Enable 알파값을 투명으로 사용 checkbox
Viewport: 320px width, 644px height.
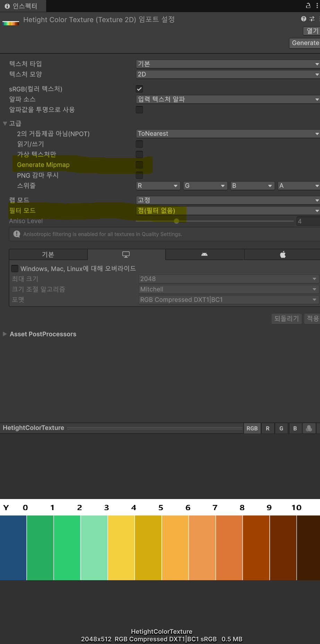tap(139, 110)
